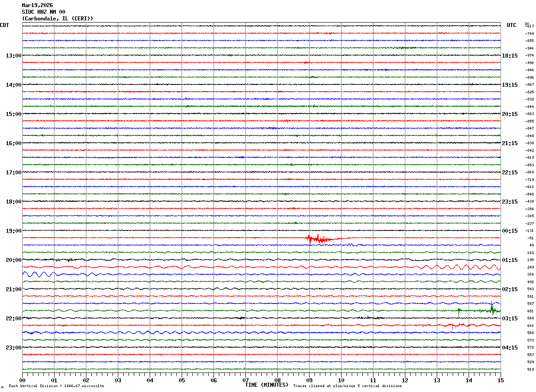Click the Traces clipped footnote text
This screenshot has width=536, height=392.
[347, 386]
